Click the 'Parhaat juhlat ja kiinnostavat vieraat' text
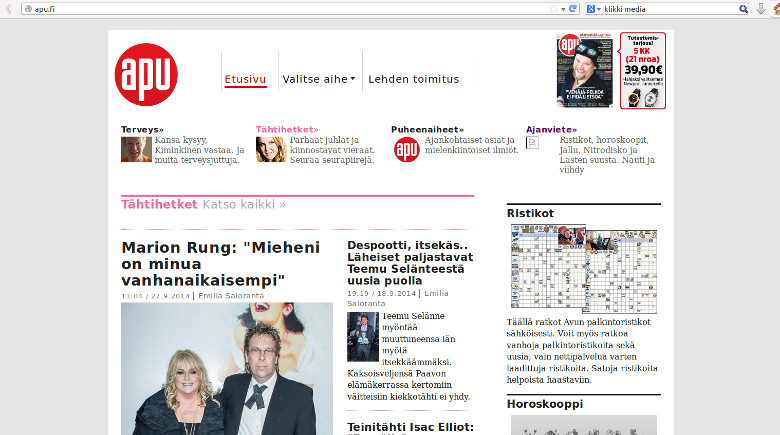This screenshot has height=435, width=780. click(332, 150)
